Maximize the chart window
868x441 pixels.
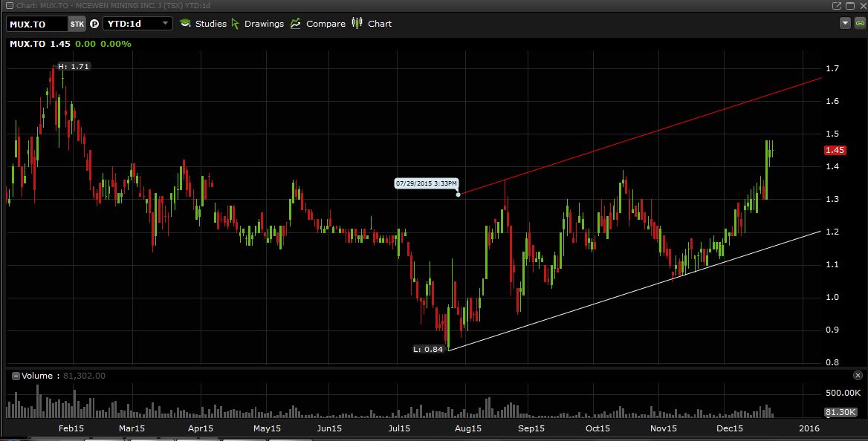click(849, 5)
